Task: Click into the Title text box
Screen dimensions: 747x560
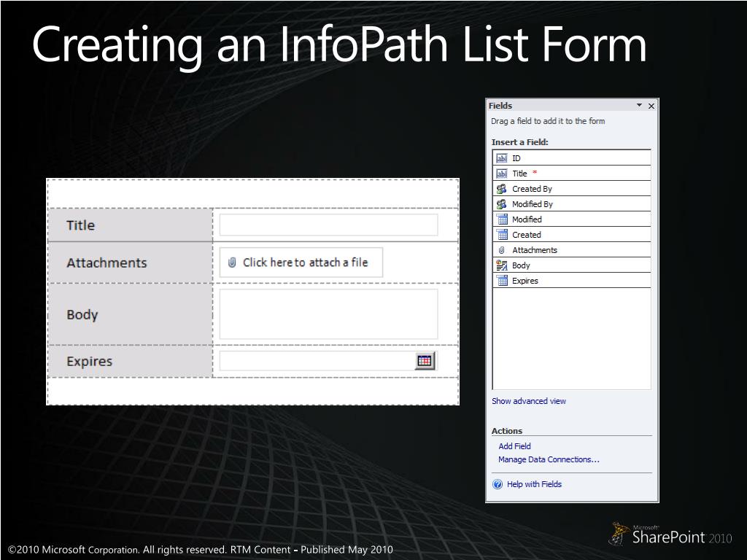Action: click(x=328, y=225)
